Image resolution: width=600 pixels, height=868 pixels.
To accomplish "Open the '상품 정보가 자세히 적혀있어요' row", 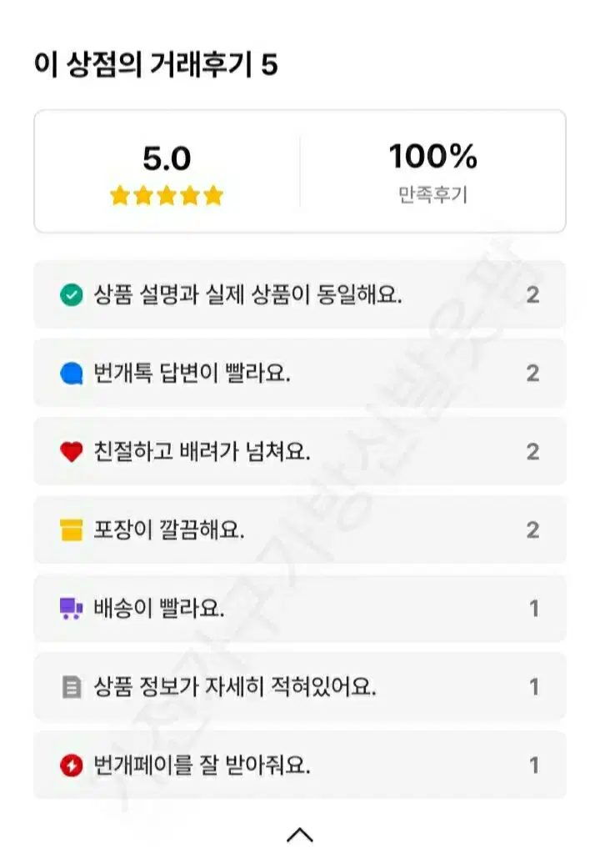I will click(x=300, y=687).
